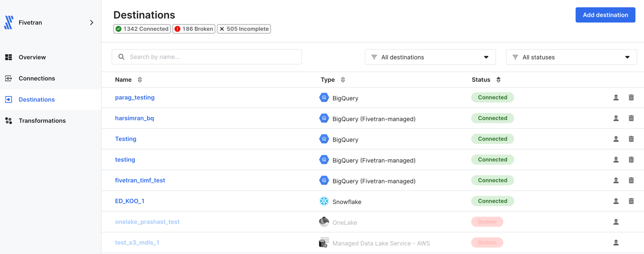Click BigQuery icon in fivetran_timf_test row
The height and width of the screenshot is (254, 644).
[324, 180]
